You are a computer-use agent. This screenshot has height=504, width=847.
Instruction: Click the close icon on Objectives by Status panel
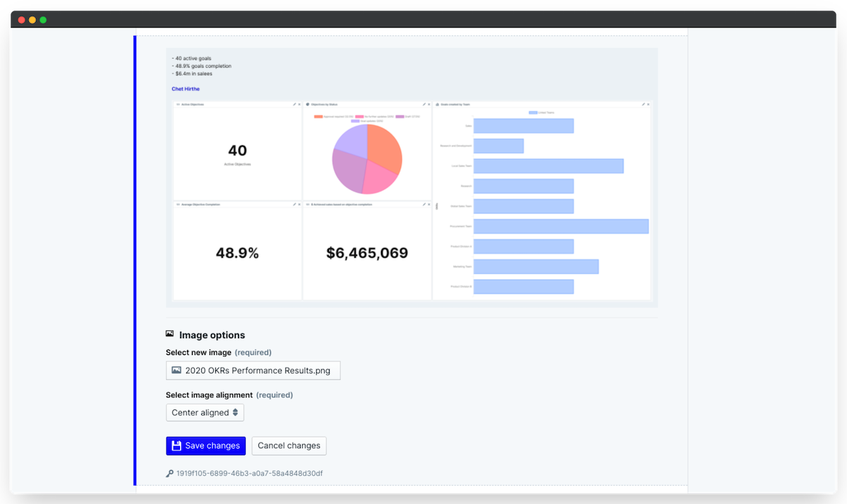coord(429,104)
